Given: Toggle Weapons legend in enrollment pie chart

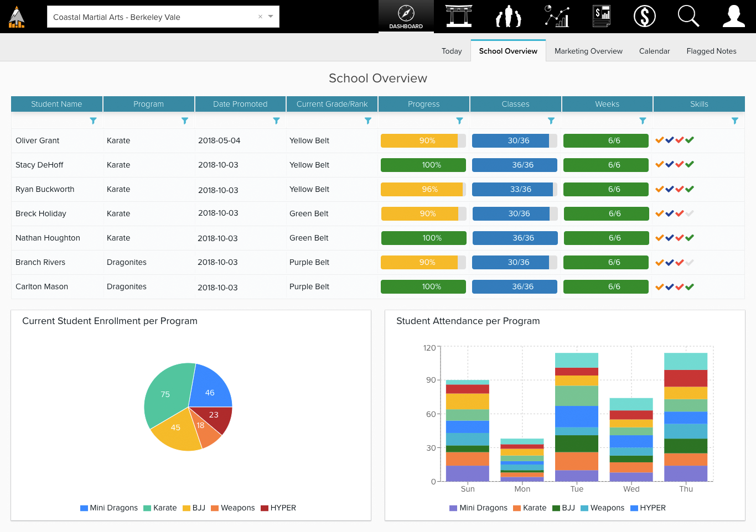Looking at the screenshot, I should 233,508.
